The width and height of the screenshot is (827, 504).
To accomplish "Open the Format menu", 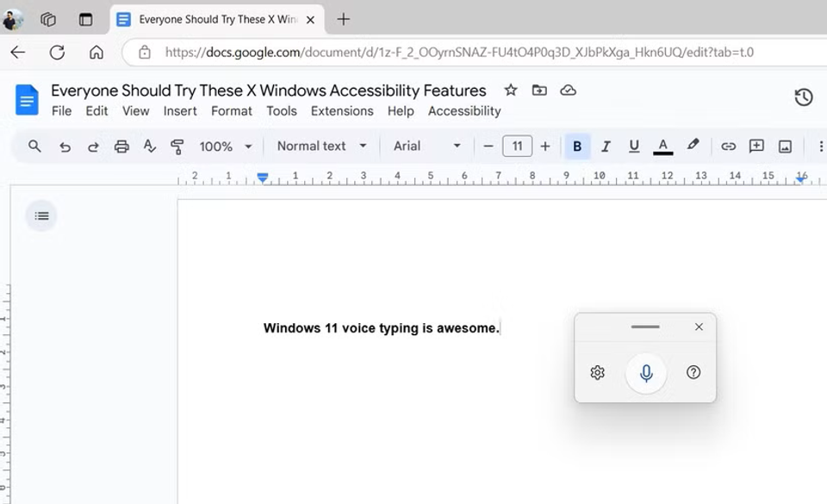I will click(232, 111).
